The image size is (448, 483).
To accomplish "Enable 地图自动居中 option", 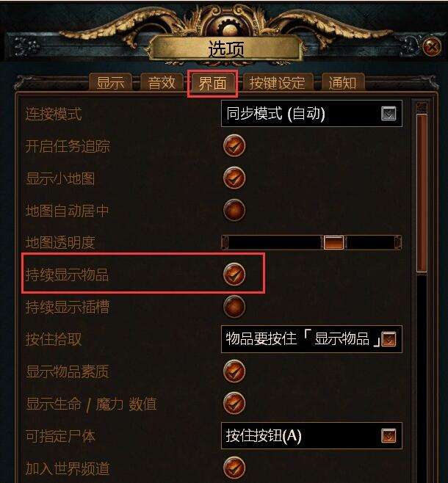I will tap(234, 211).
